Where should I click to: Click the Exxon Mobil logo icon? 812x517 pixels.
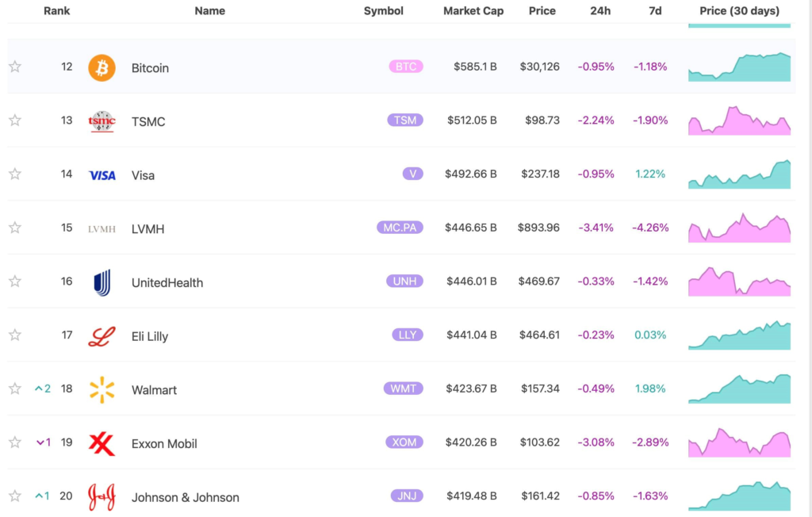pos(101,443)
